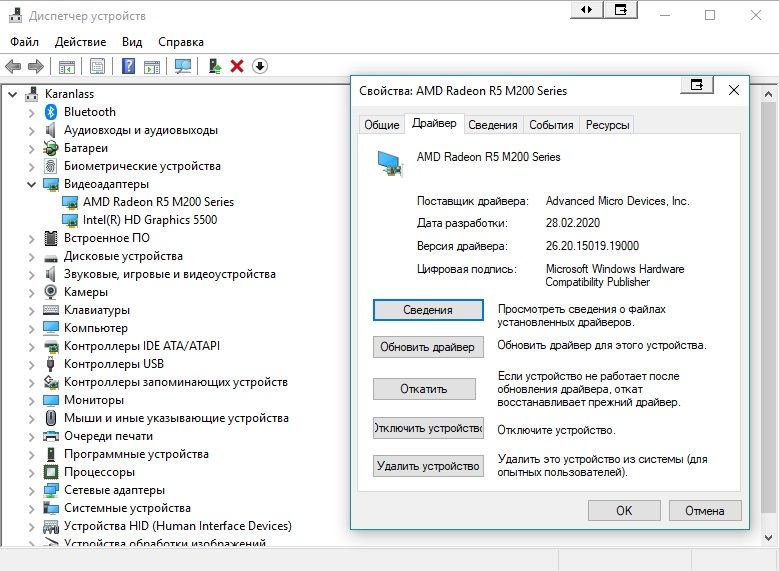Click the Откатить rollback button

click(424, 389)
